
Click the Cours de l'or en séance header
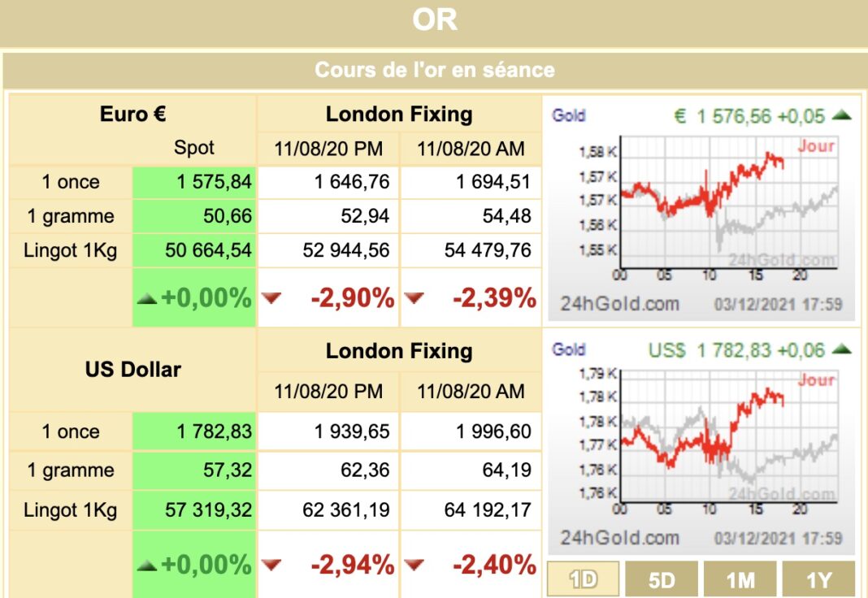pyautogui.click(x=434, y=70)
